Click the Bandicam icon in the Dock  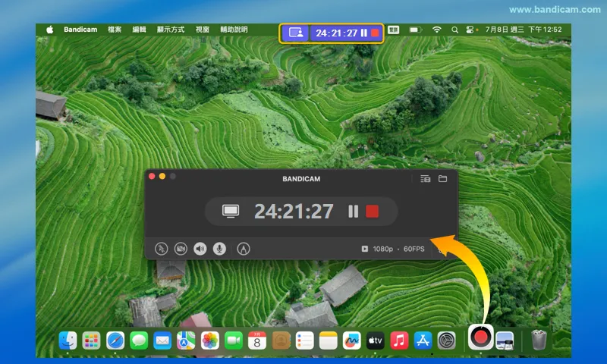(480, 337)
